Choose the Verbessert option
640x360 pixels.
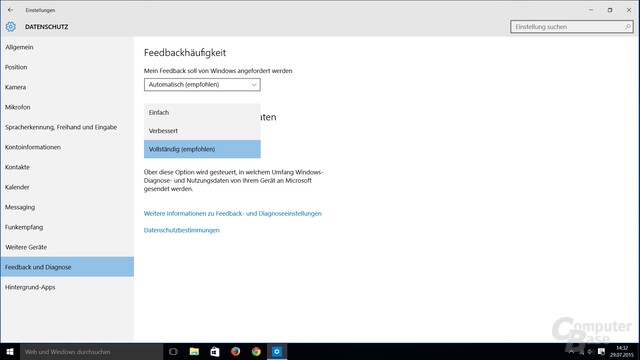point(202,131)
